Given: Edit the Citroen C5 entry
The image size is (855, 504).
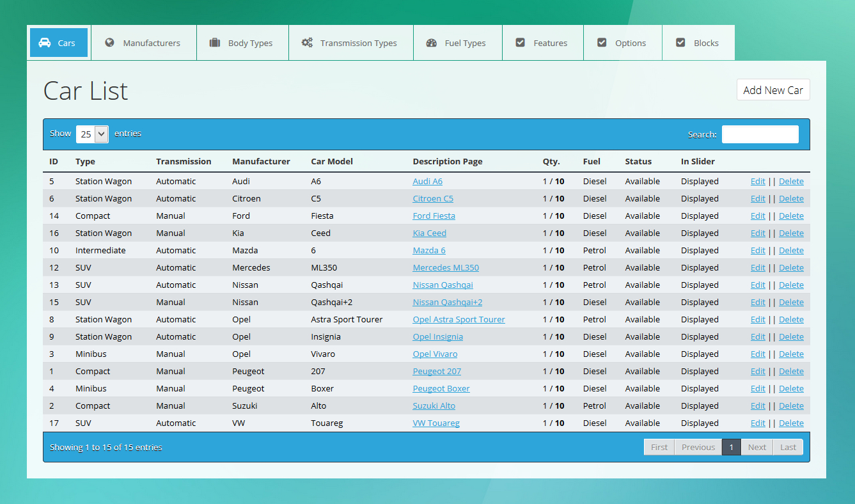Looking at the screenshot, I should coord(758,198).
